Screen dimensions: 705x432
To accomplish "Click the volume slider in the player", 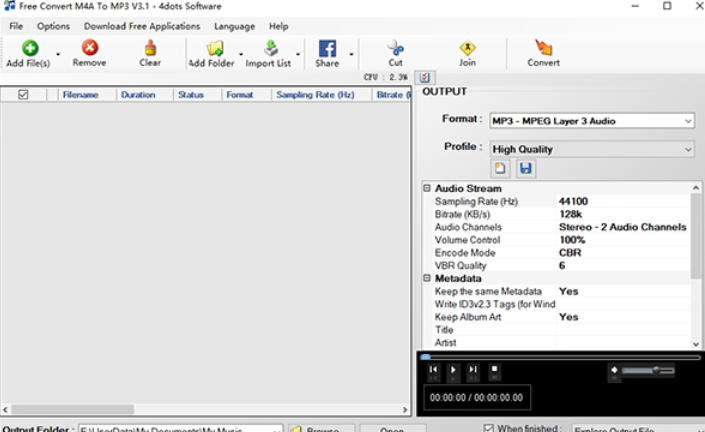I will click(x=647, y=371).
